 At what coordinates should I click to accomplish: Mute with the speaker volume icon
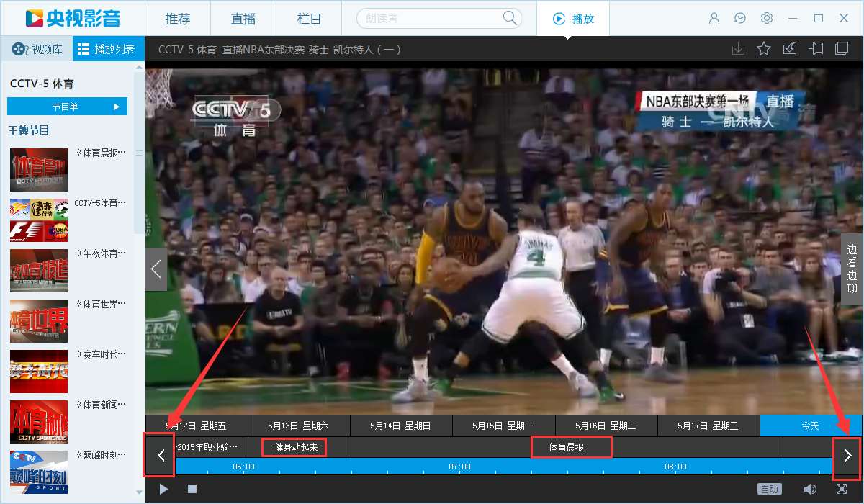click(x=810, y=489)
